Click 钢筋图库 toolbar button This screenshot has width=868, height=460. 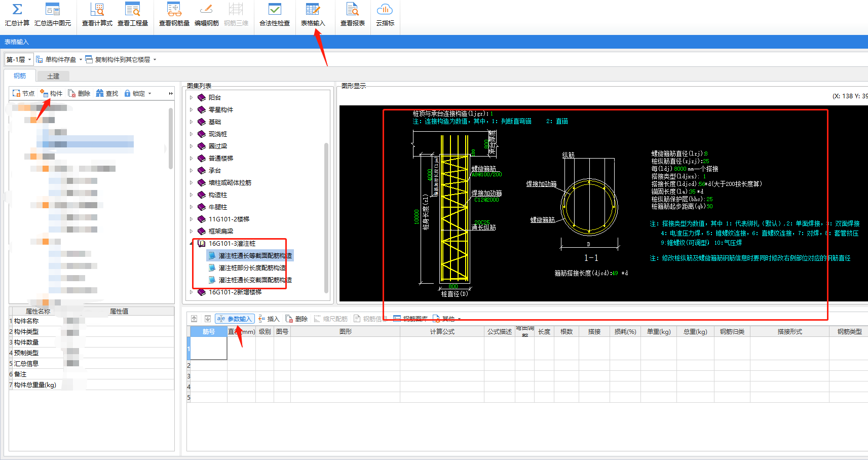click(x=410, y=319)
